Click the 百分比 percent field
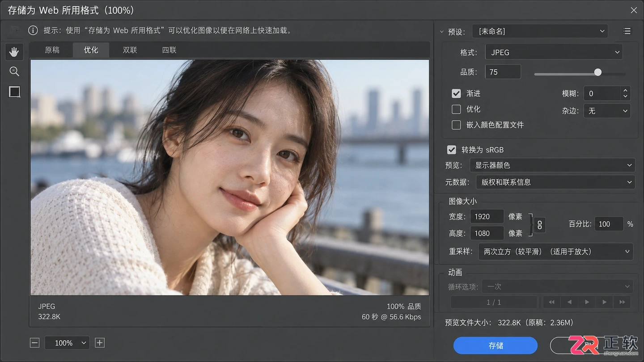Viewport: 644px width, 362px height. coord(609,224)
